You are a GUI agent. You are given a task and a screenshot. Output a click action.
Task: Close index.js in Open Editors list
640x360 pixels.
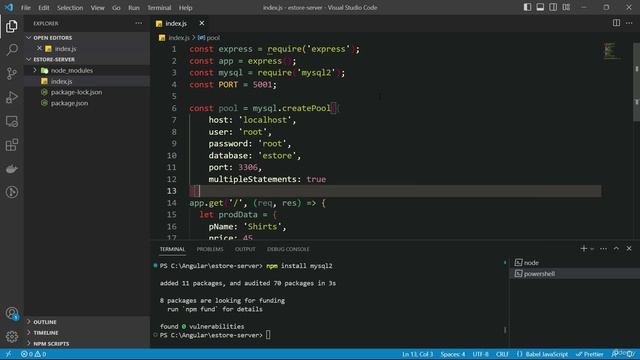39,48
